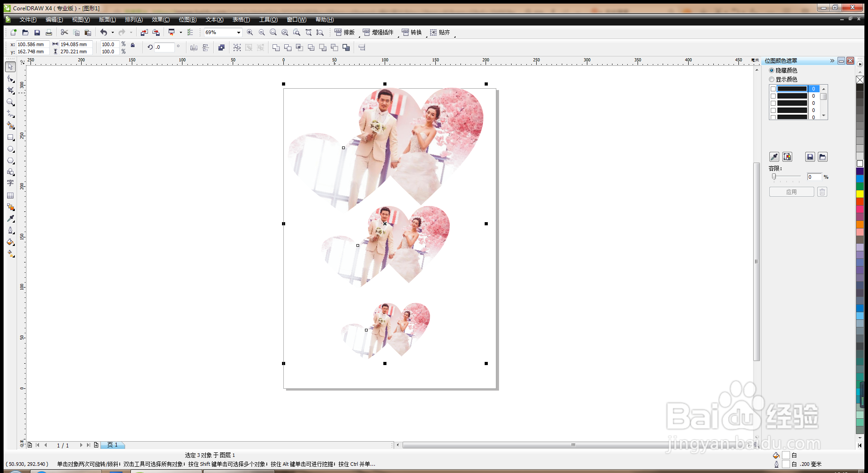
Task: Select the Eyedropper tool in the toolbox
Action: coord(10,219)
